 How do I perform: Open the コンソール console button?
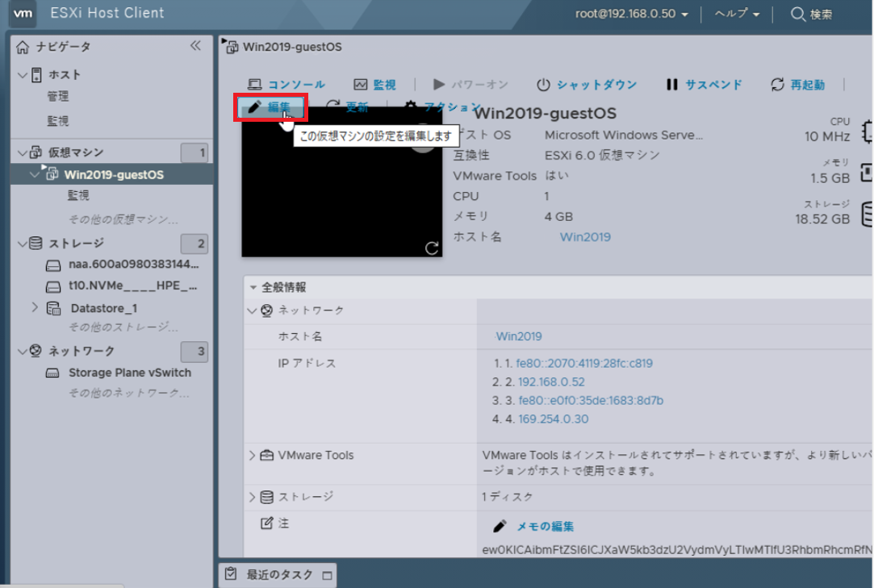pyautogui.click(x=286, y=84)
